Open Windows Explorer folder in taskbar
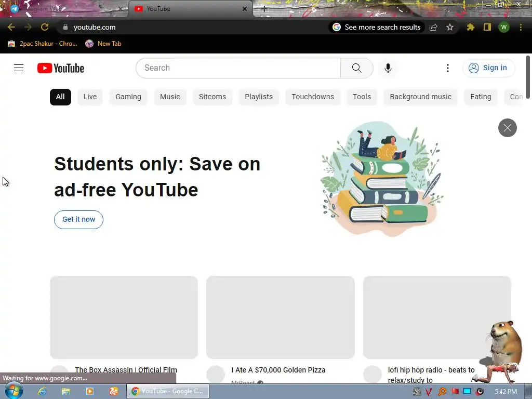This screenshot has width=532, height=399. [x=66, y=392]
